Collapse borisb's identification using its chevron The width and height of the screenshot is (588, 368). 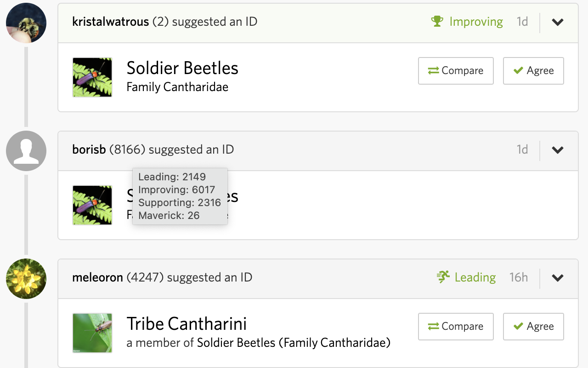pyautogui.click(x=557, y=149)
